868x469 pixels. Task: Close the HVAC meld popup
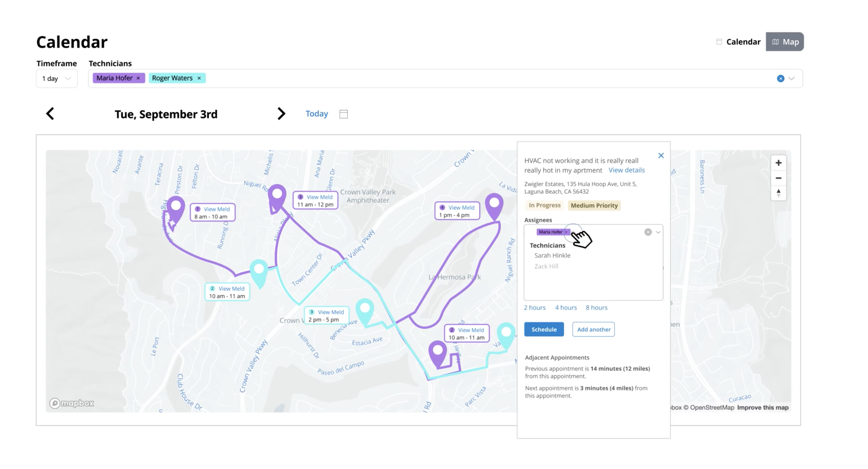click(661, 156)
